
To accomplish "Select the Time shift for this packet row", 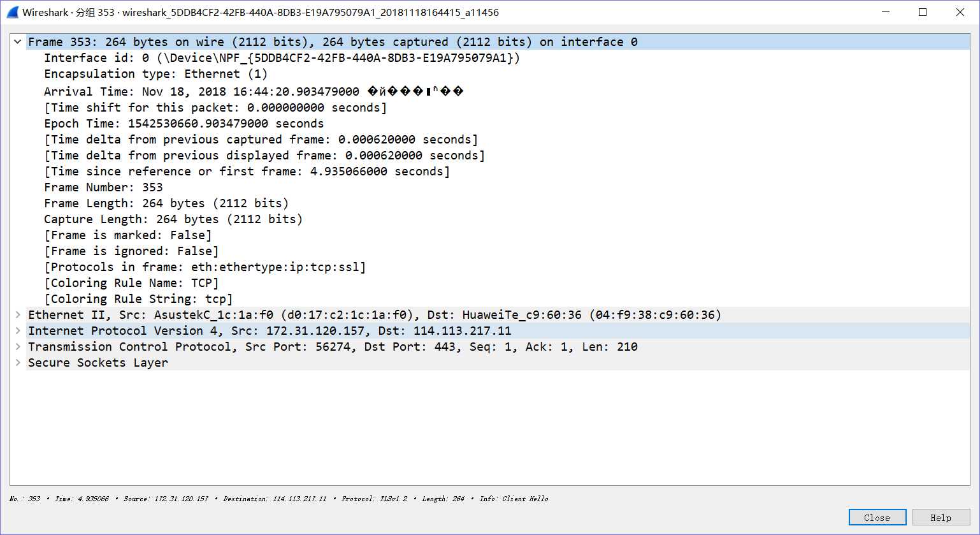I will 215,108.
